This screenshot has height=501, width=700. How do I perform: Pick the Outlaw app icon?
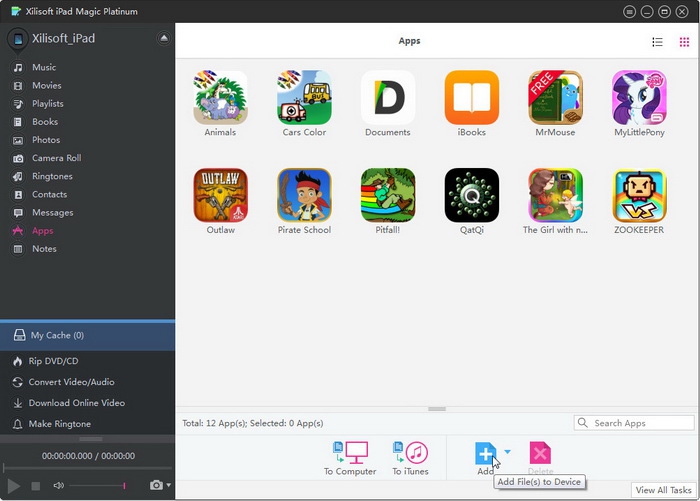(x=220, y=195)
